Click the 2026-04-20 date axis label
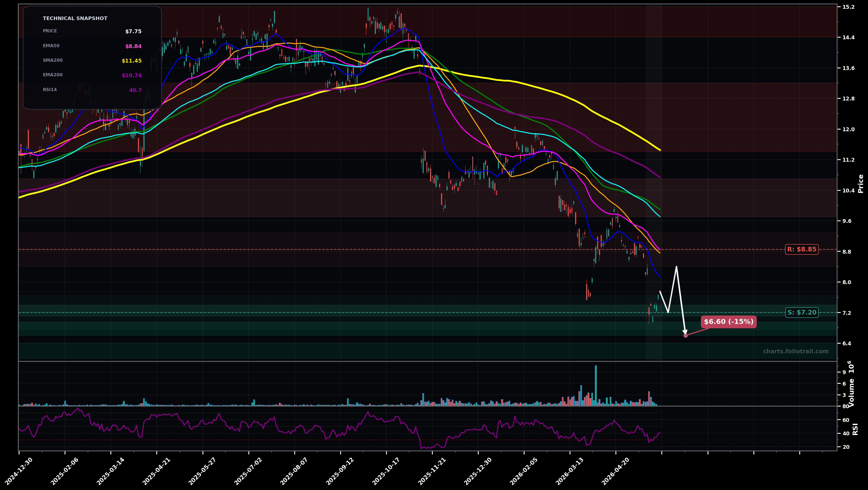 coord(615,471)
